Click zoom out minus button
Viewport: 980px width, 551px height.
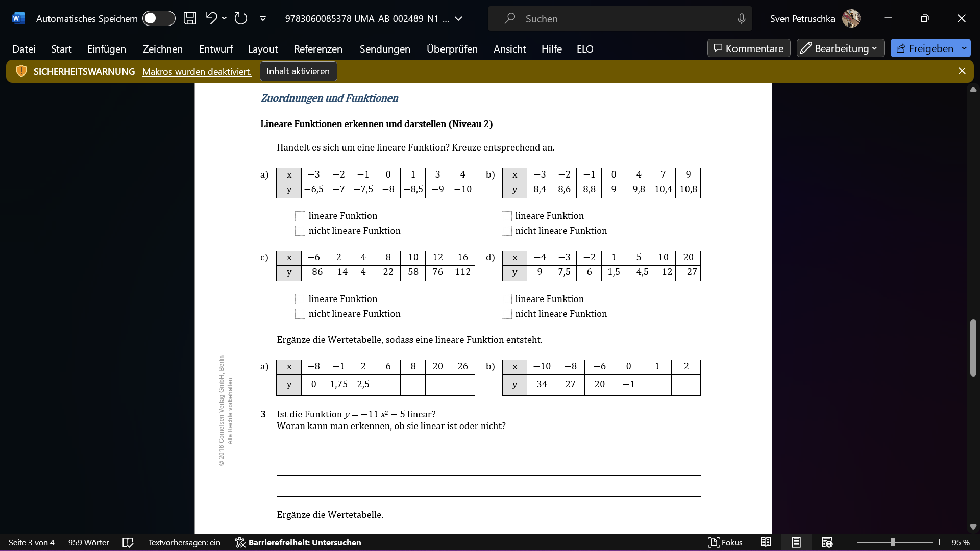click(x=850, y=542)
